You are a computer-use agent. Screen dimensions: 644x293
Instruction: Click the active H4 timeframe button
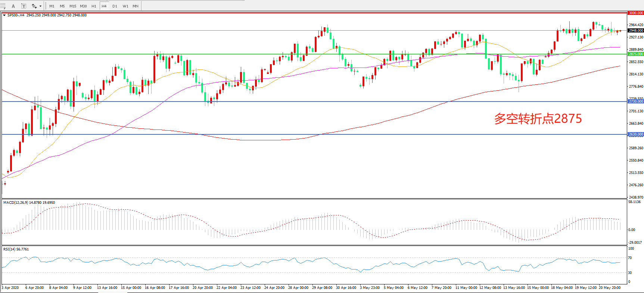pos(104,6)
